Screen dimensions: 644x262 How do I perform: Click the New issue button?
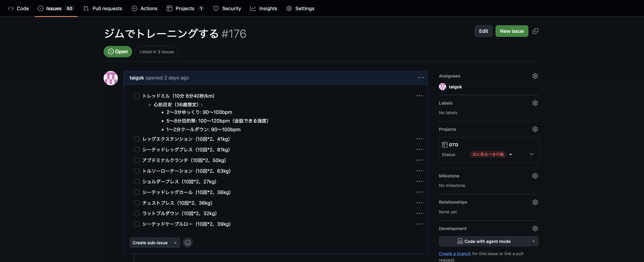(x=512, y=31)
